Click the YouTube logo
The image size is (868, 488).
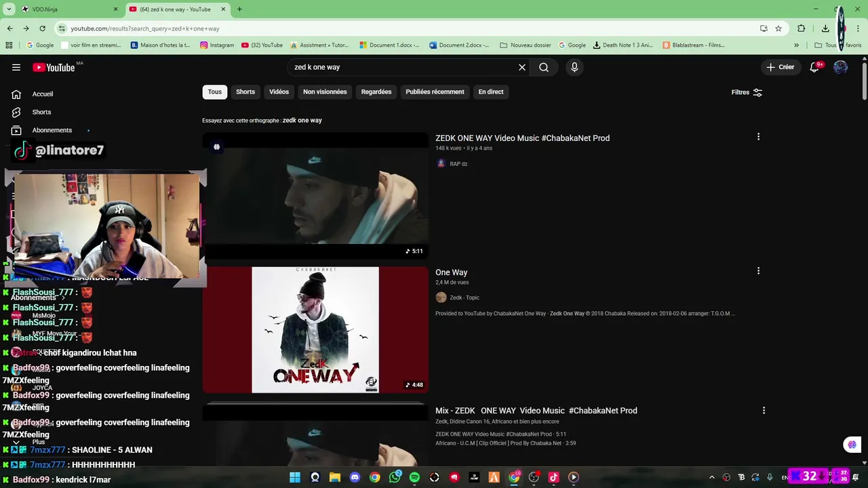(x=54, y=67)
